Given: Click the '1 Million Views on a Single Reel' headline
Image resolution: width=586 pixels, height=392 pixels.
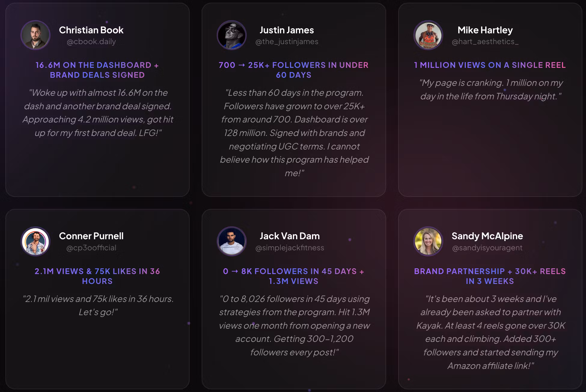Looking at the screenshot, I should pyautogui.click(x=490, y=65).
